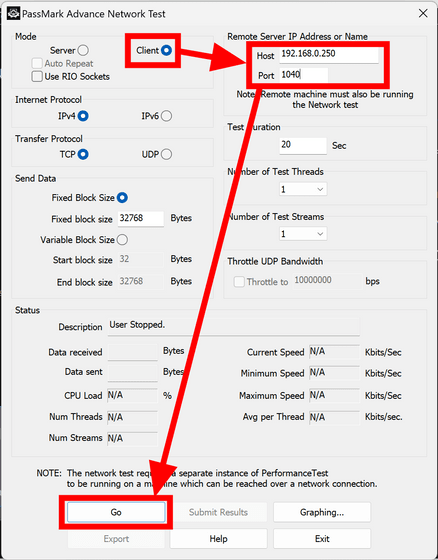Select the Server mode radio button
This screenshot has height=560, width=438.
pyautogui.click(x=83, y=50)
